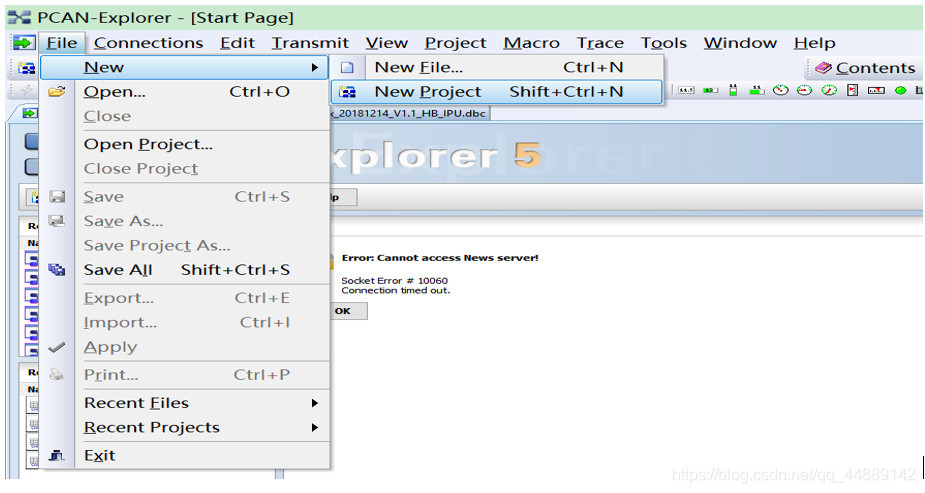Click the 'Socket Error # 10060' text
Image resolution: width=925 pixels, height=493 pixels.
click(x=394, y=281)
